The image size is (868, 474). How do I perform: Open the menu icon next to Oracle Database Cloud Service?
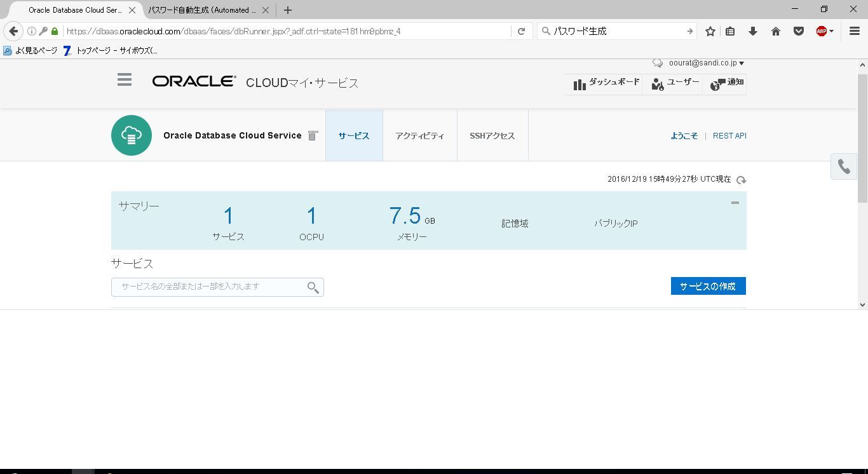(313, 135)
